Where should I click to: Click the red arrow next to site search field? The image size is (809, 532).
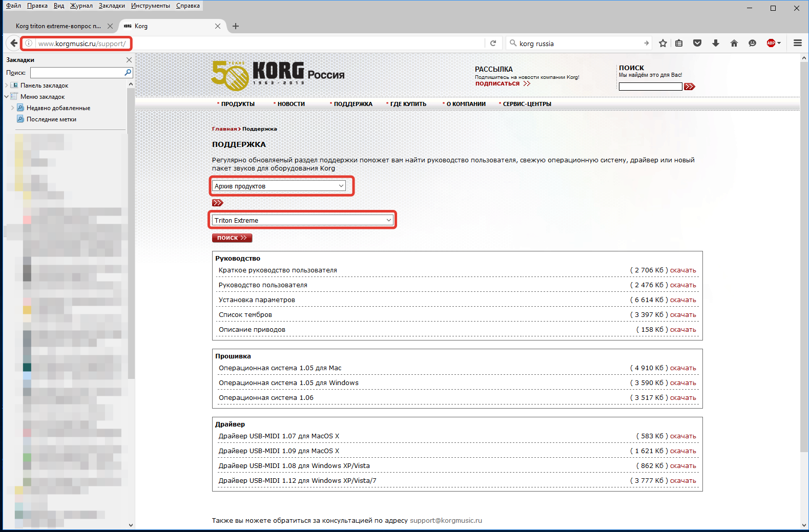690,87
